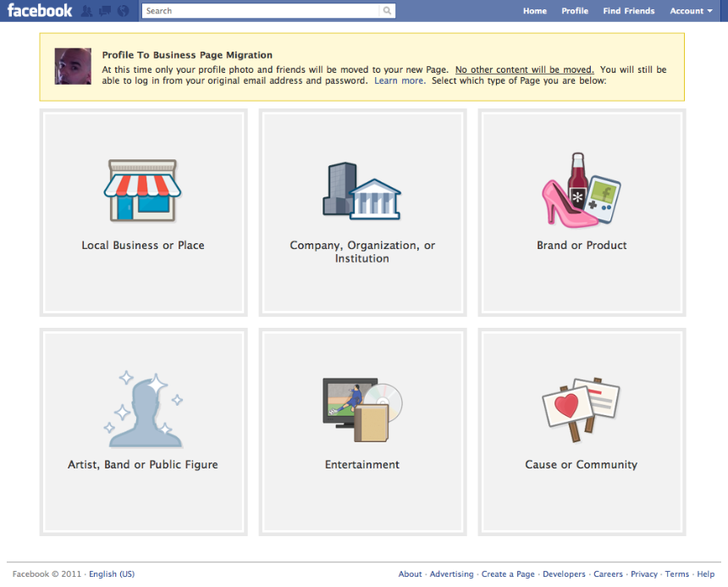Click the Profile To Business Page Migration heading

[x=187, y=55]
